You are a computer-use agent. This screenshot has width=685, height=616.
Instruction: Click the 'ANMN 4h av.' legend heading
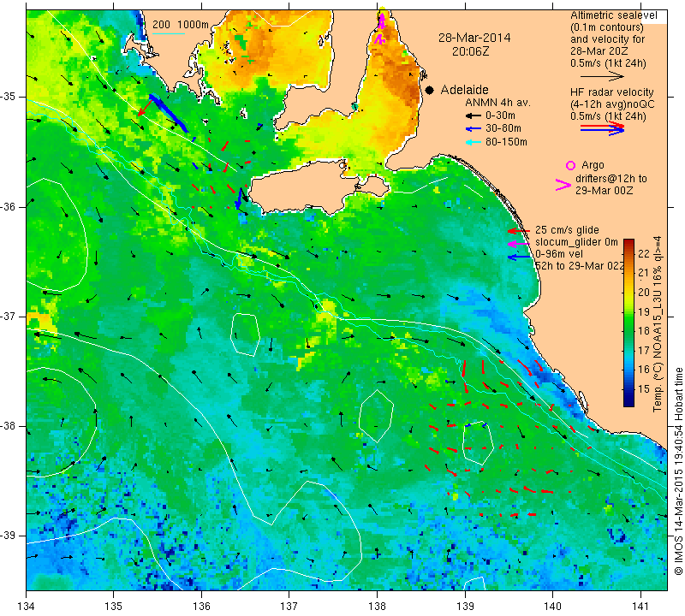coord(497,103)
